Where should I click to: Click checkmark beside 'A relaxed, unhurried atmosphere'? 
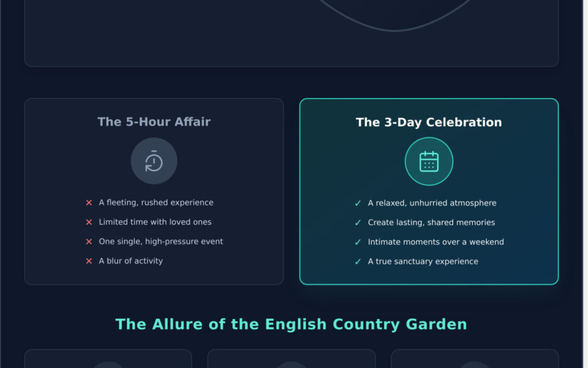[x=358, y=203]
